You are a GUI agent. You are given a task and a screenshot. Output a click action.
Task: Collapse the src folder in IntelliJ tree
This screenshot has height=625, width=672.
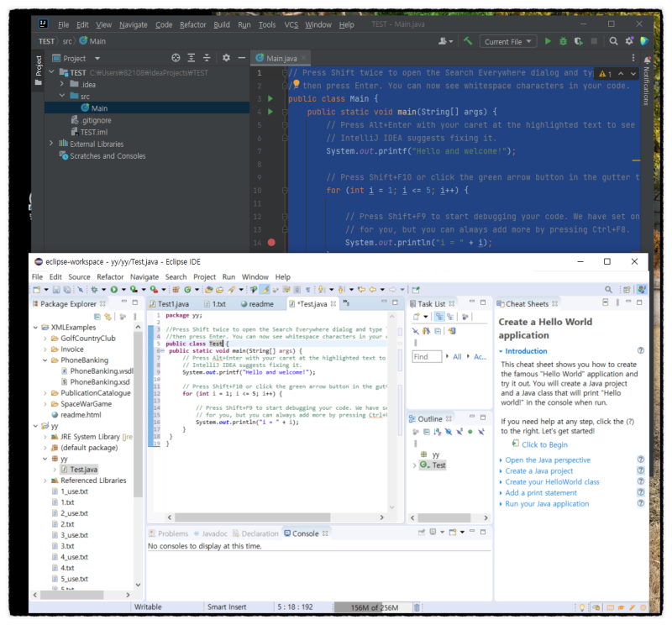pos(61,96)
